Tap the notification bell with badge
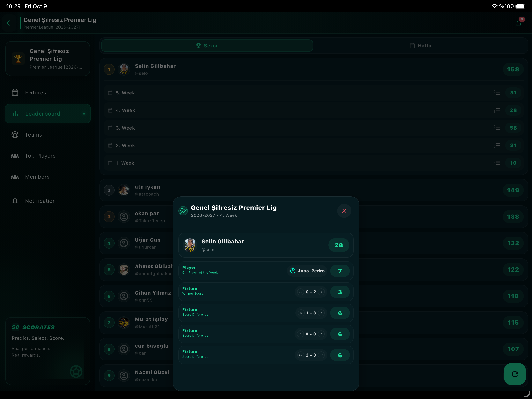The image size is (532, 399). pyautogui.click(x=519, y=23)
